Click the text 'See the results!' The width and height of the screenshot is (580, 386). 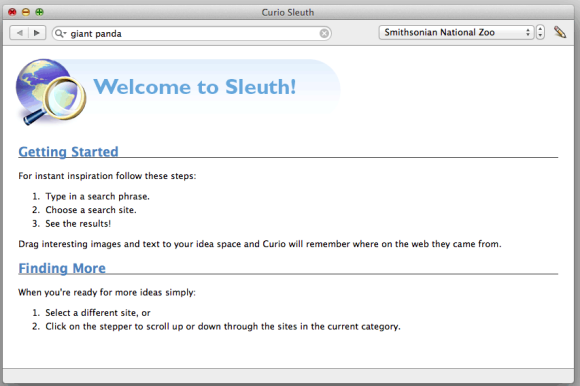tap(78, 224)
